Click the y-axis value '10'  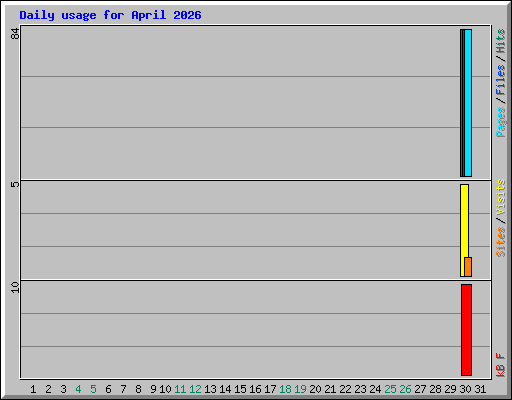(x=15, y=287)
